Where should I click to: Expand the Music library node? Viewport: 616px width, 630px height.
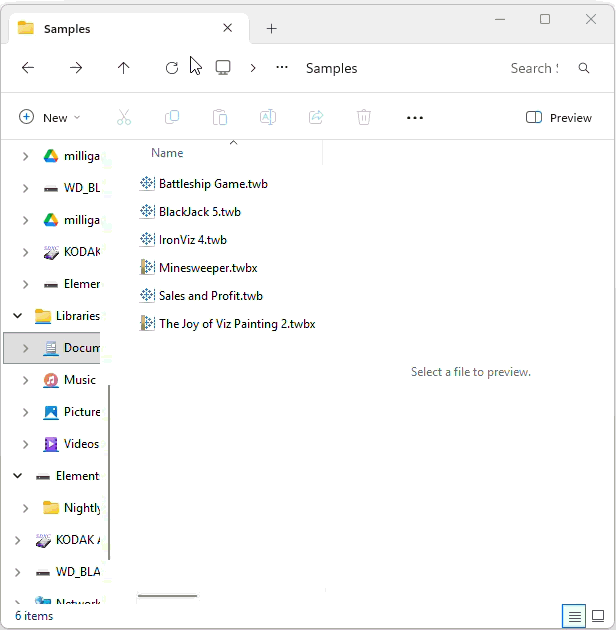(25, 380)
